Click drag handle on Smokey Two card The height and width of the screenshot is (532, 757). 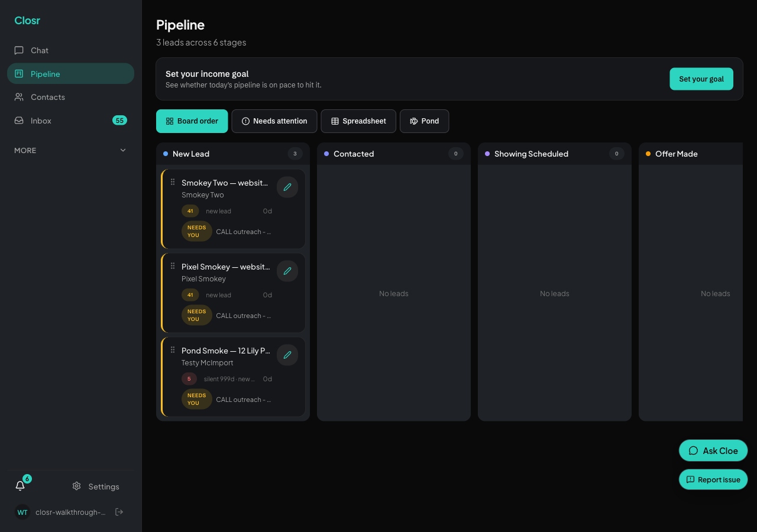click(x=173, y=182)
